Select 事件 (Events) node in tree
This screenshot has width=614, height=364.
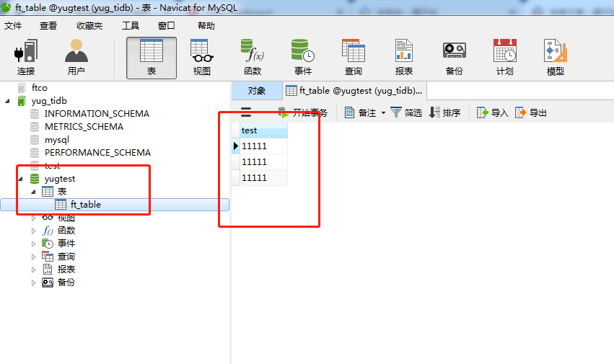tap(66, 244)
